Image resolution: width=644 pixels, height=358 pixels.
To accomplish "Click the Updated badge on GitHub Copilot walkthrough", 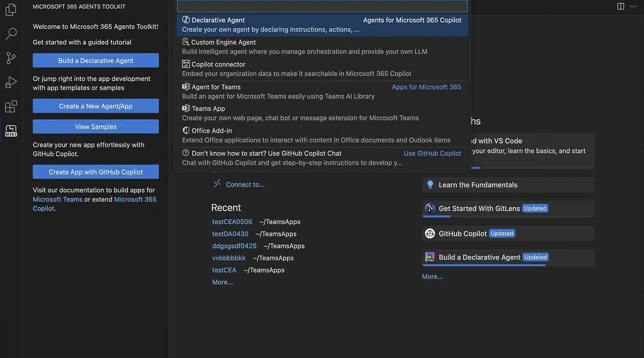I will (x=502, y=233).
